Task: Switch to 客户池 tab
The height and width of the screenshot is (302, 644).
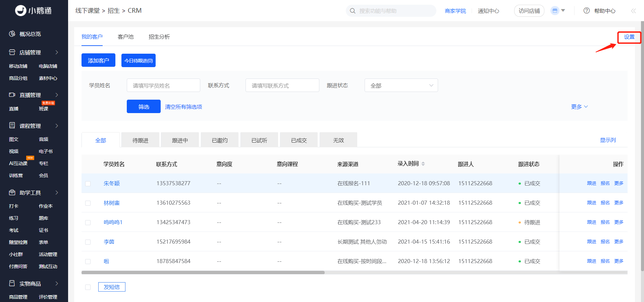Action: 126,37
